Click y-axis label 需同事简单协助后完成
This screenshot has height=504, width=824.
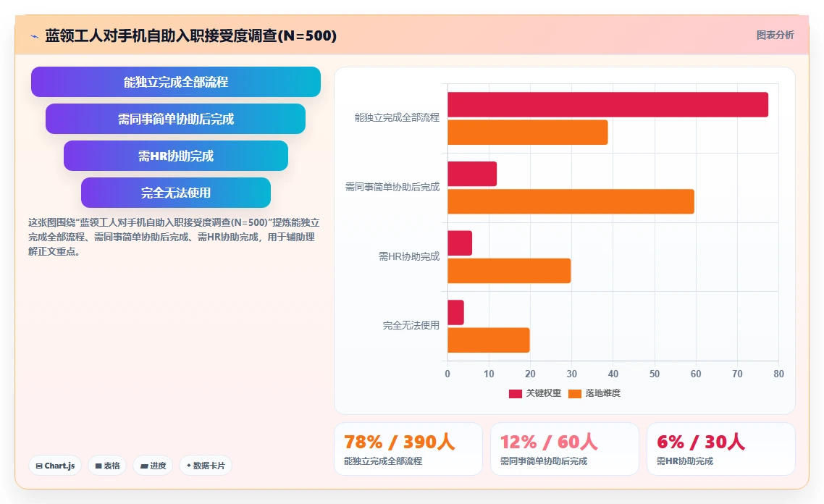(x=392, y=187)
